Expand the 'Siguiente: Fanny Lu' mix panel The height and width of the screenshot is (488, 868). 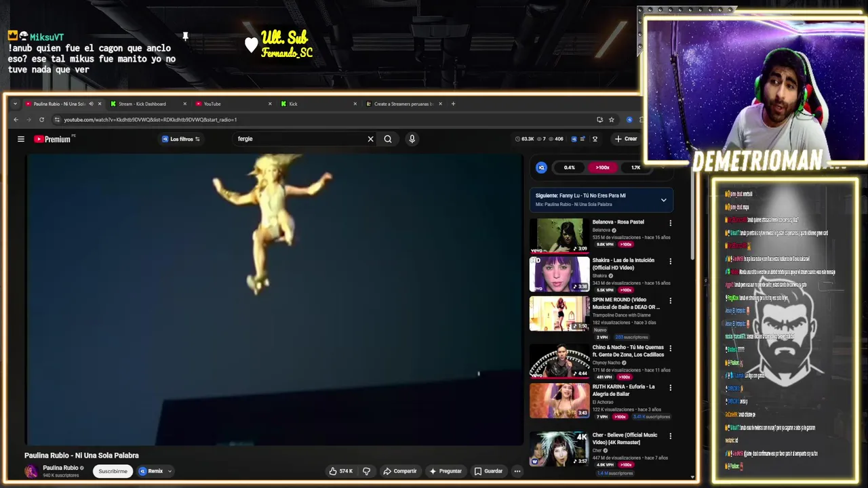(664, 200)
